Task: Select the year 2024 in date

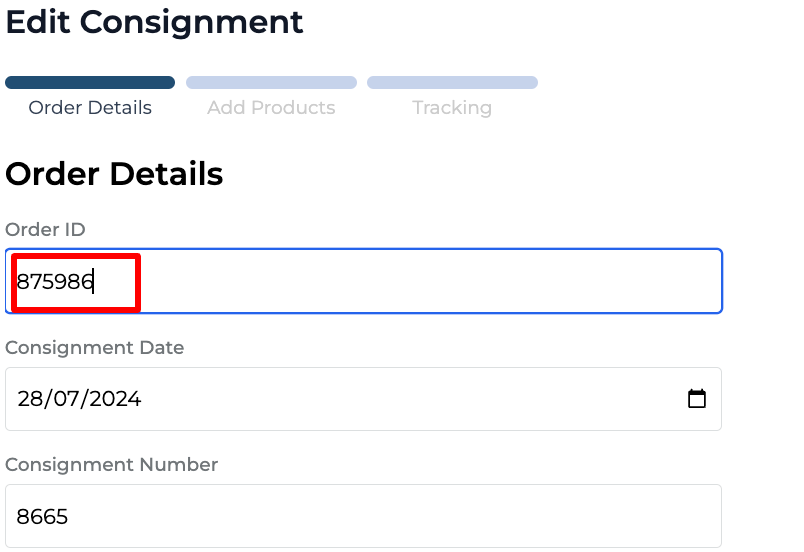Action: (x=112, y=399)
